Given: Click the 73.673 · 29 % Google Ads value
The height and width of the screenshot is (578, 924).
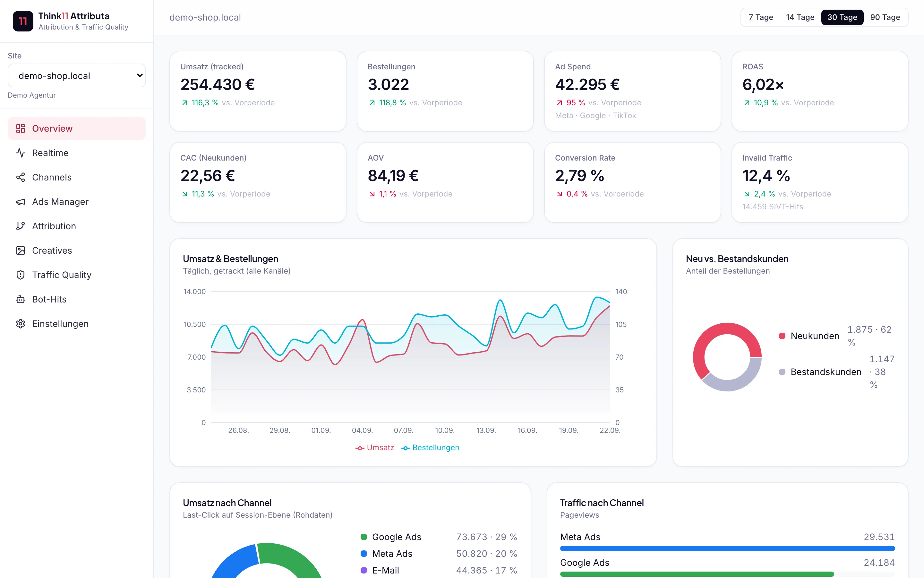Looking at the screenshot, I should click(x=487, y=537).
